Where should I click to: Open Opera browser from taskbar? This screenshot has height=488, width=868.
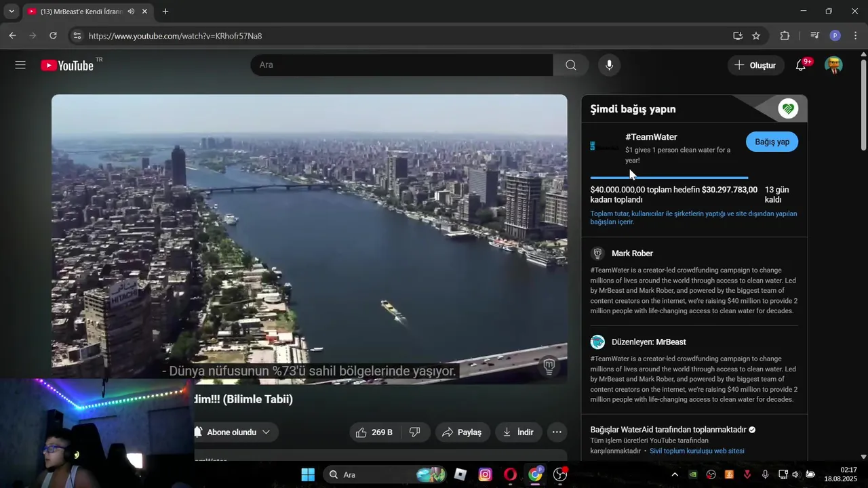pyautogui.click(x=510, y=474)
